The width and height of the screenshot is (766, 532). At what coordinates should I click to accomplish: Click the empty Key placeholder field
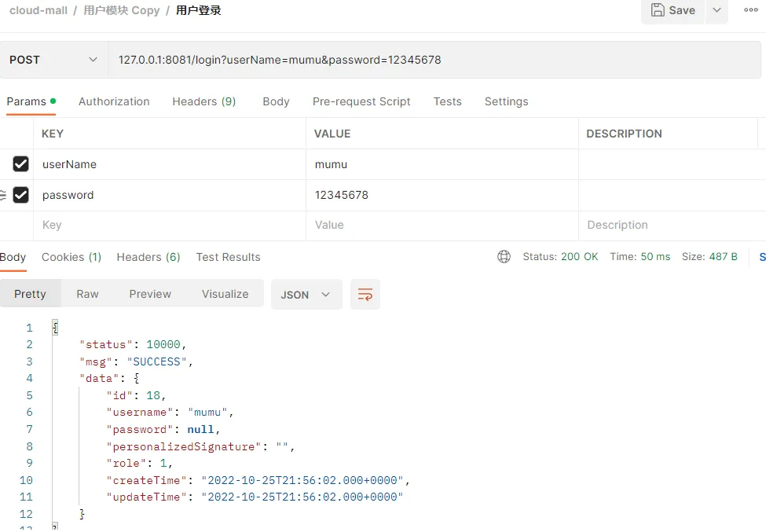tap(169, 225)
